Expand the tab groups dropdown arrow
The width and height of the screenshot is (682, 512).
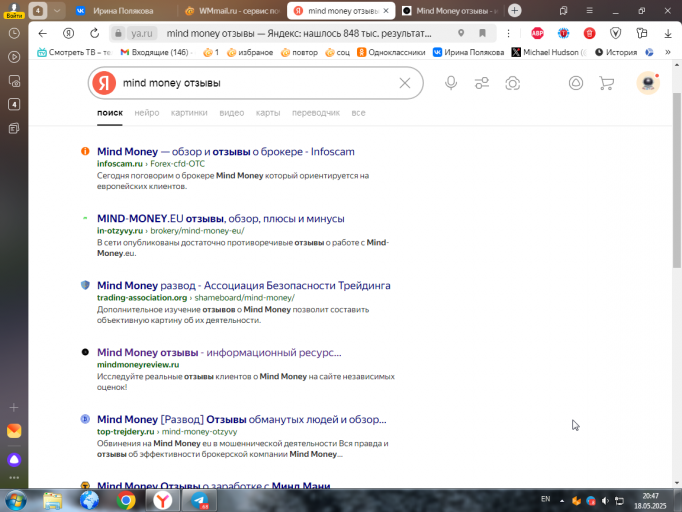coord(57,10)
